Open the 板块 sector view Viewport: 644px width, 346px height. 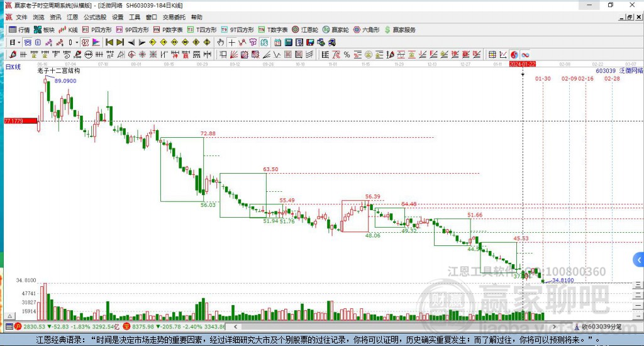pos(45,30)
